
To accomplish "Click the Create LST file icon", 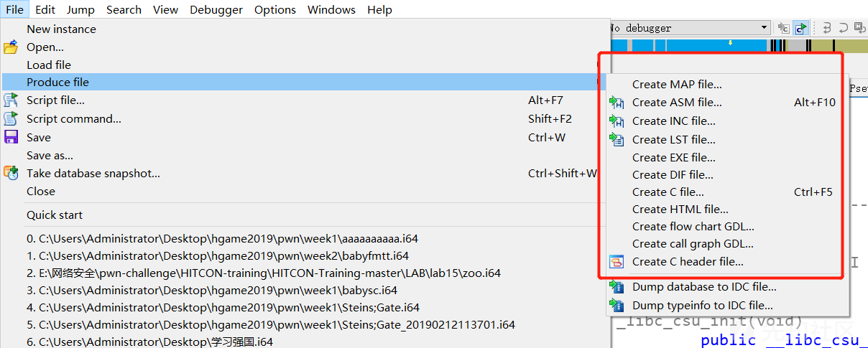I will 617,139.
